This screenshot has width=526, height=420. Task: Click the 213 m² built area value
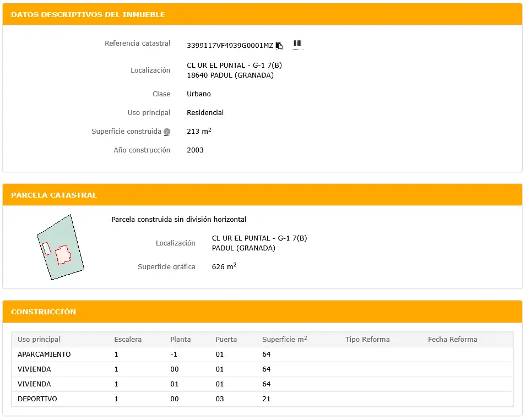pos(199,131)
